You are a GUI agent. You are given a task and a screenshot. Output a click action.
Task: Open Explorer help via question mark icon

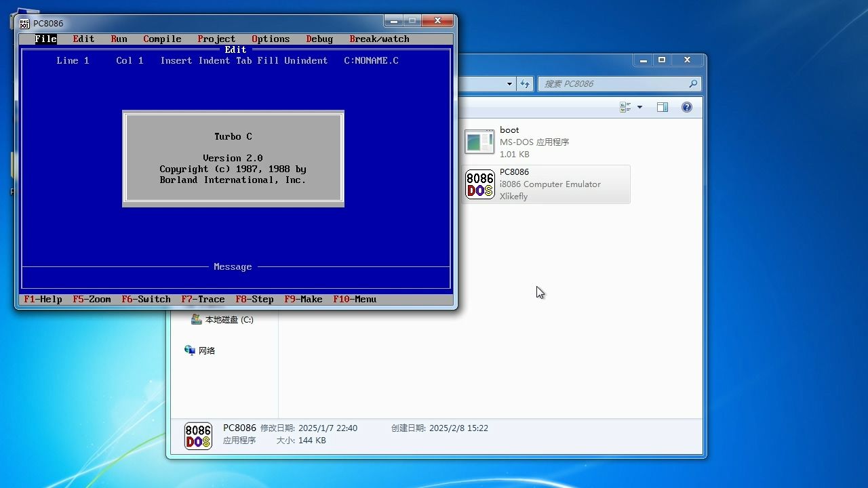687,107
